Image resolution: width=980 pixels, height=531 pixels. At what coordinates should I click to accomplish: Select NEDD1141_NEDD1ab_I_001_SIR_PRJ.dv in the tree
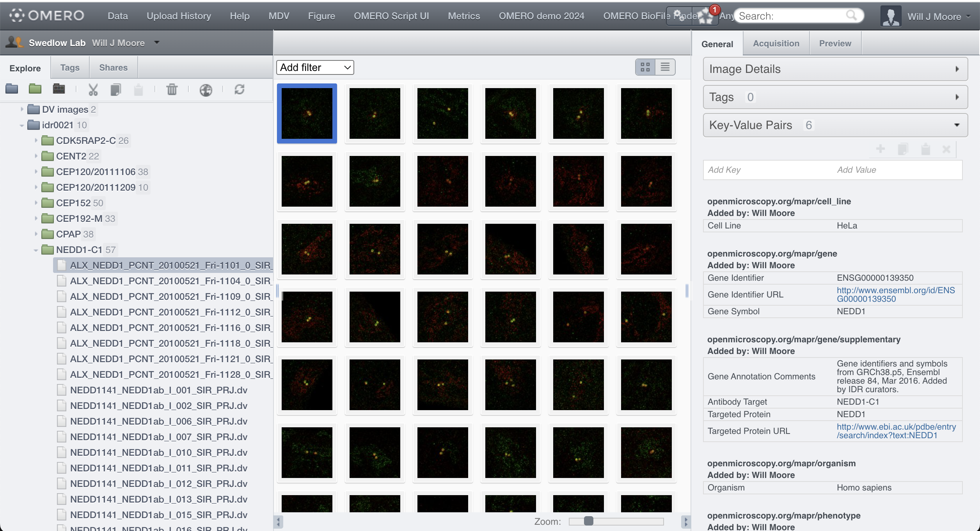click(x=159, y=390)
